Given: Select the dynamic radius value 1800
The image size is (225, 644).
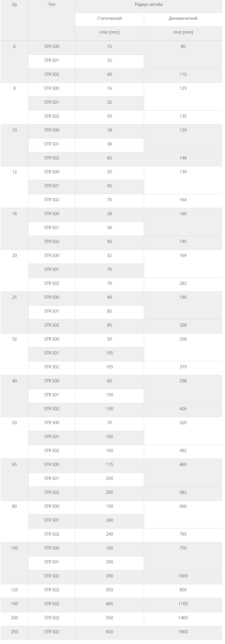Looking at the screenshot, I should pyautogui.click(x=183, y=632).
